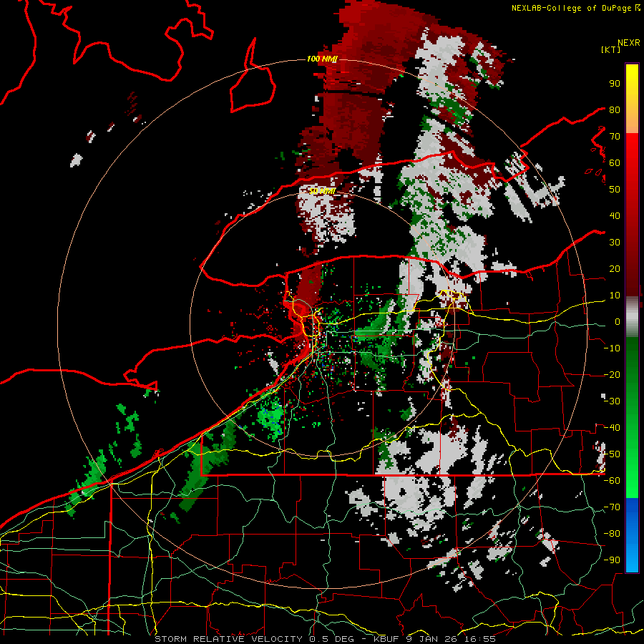Click the positive 40 scale value
This screenshot has height=644, width=644.
pos(615,215)
